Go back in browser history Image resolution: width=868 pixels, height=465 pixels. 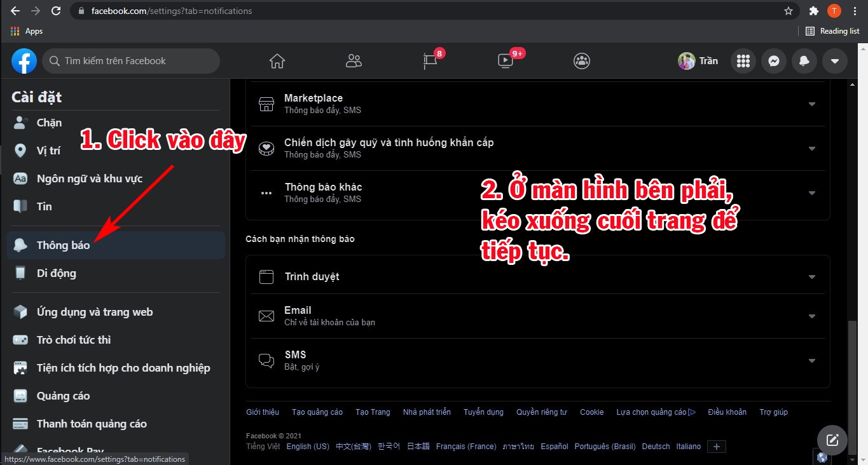click(15, 11)
